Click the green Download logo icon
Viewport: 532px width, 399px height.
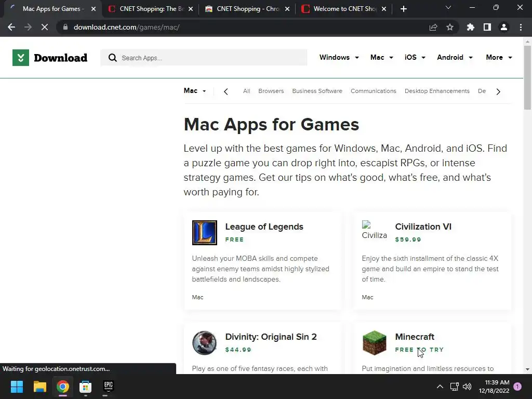[x=21, y=58]
